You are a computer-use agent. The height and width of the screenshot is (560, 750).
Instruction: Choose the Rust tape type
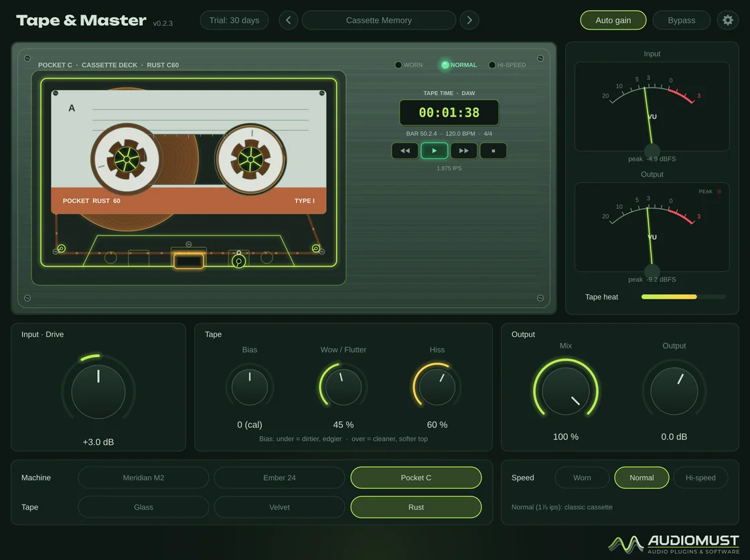(416, 507)
